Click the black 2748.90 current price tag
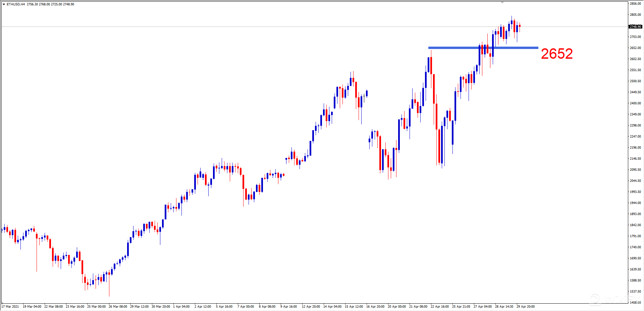The width and height of the screenshot is (644, 311). [x=635, y=27]
